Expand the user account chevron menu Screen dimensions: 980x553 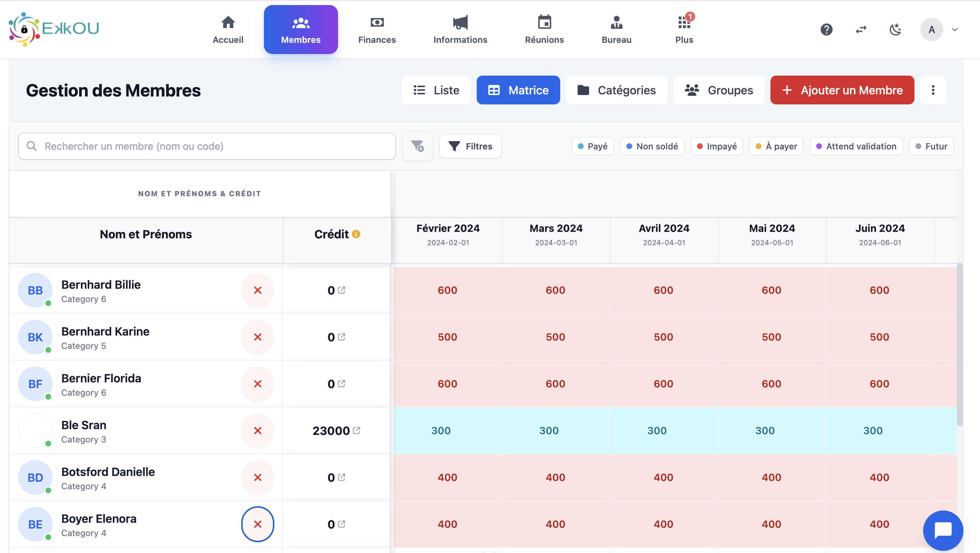[954, 29]
